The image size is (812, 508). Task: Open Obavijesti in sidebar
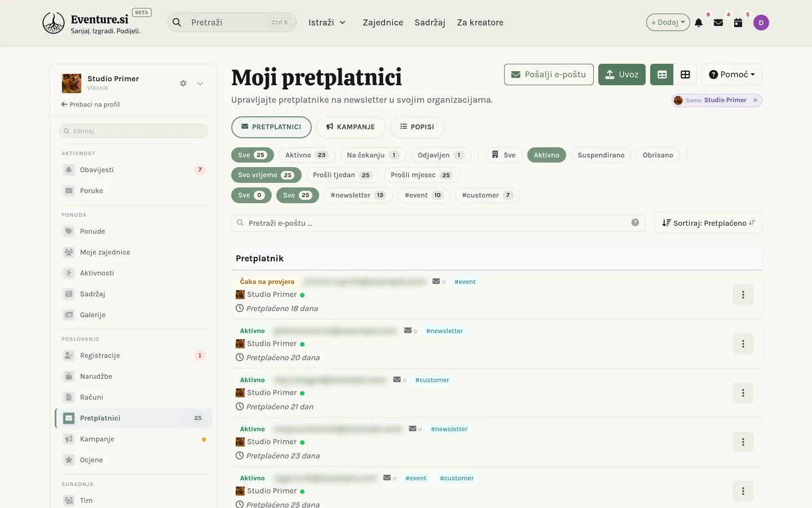pyautogui.click(x=134, y=170)
